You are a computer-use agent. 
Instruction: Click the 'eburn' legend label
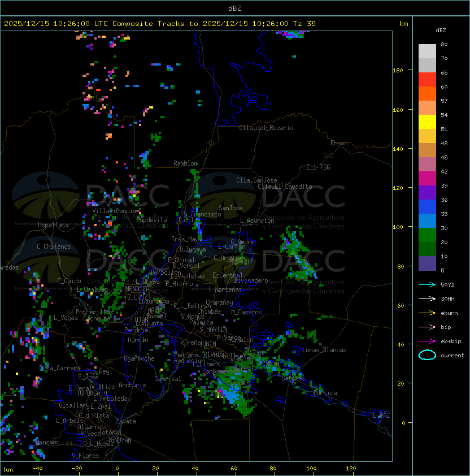(449, 313)
